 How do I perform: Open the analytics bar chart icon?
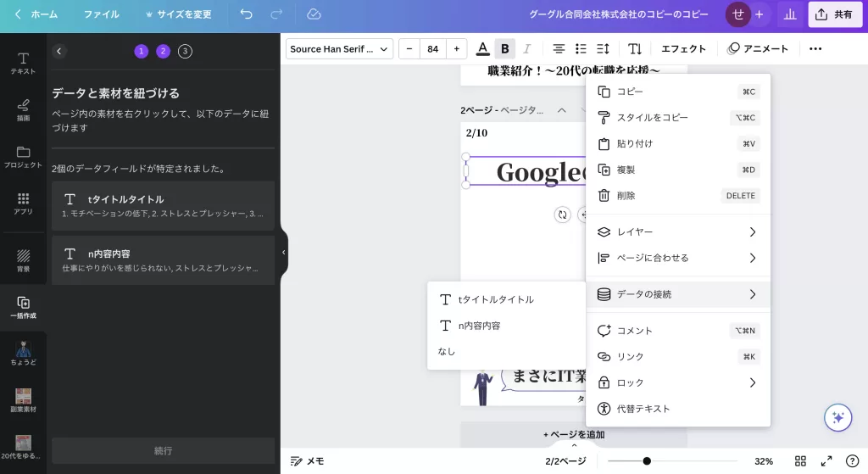click(x=790, y=14)
